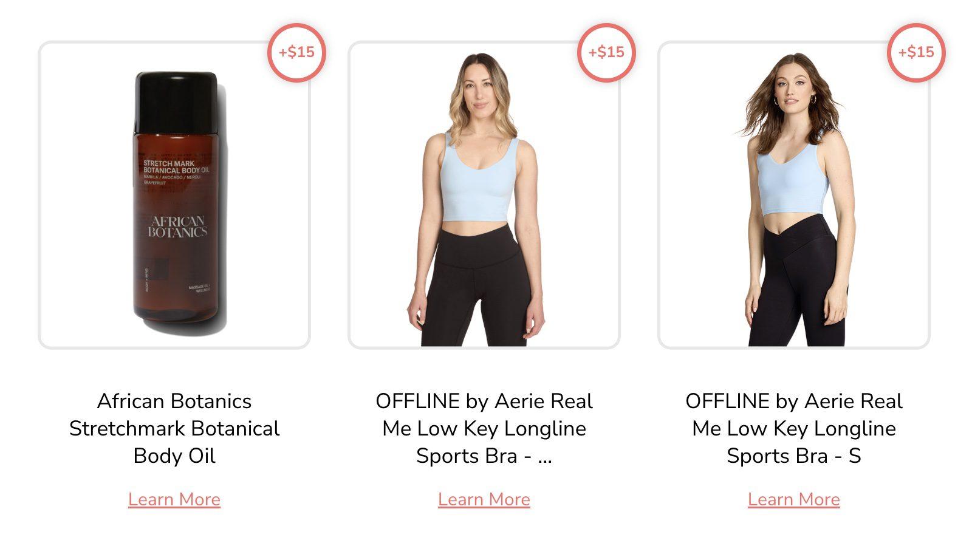
Task: Click Learn More under Sports Bra - S
Action: (794, 499)
